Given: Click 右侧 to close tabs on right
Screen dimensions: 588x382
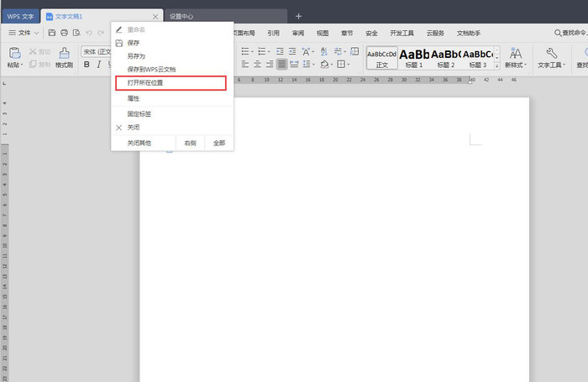Looking at the screenshot, I should [x=191, y=143].
